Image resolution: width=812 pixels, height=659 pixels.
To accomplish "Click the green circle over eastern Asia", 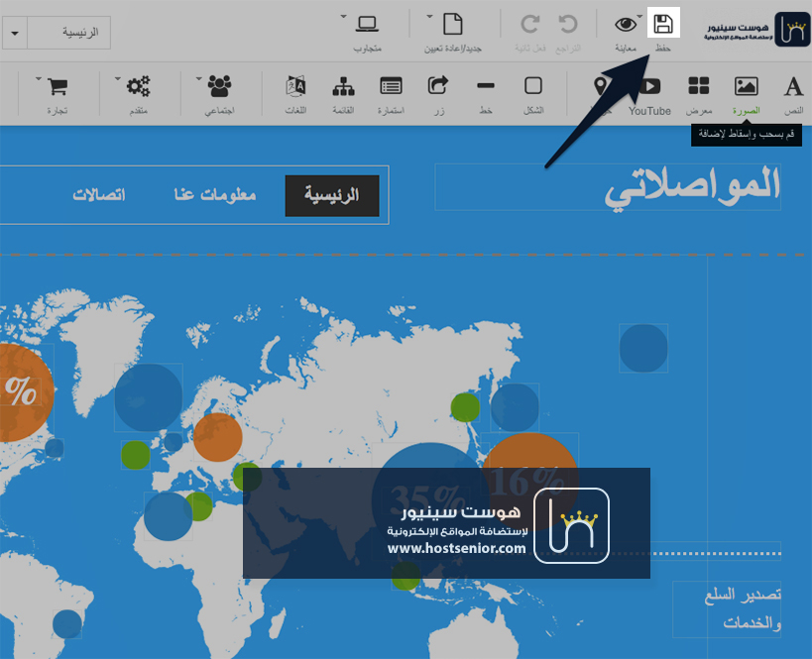I will (465, 407).
